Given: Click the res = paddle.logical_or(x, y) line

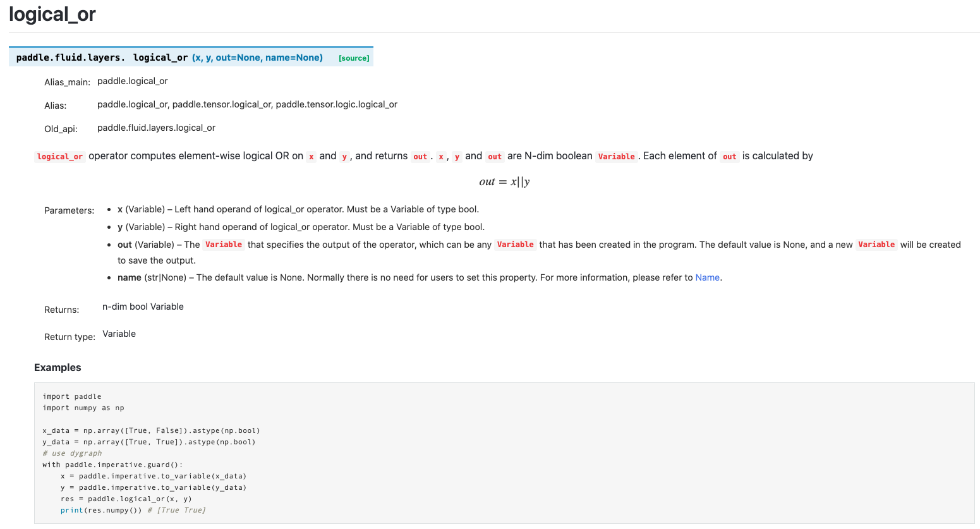Looking at the screenshot, I should point(126,499).
